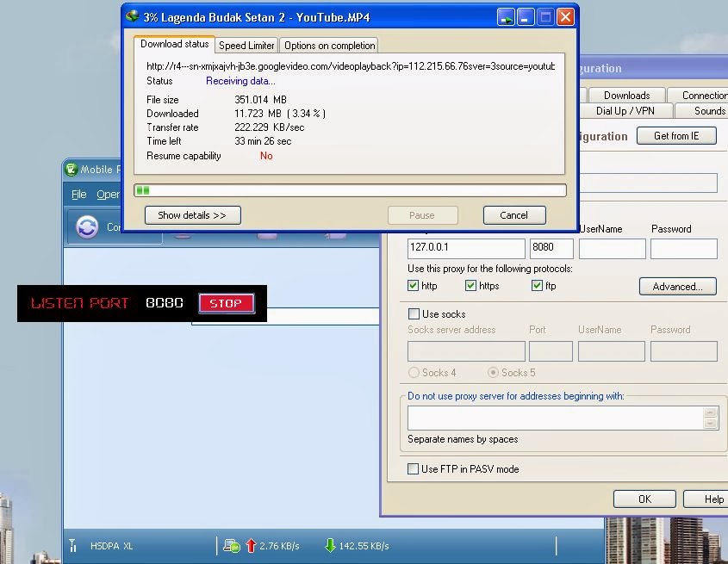Click the file size value 351.014 MB

pyautogui.click(x=260, y=100)
